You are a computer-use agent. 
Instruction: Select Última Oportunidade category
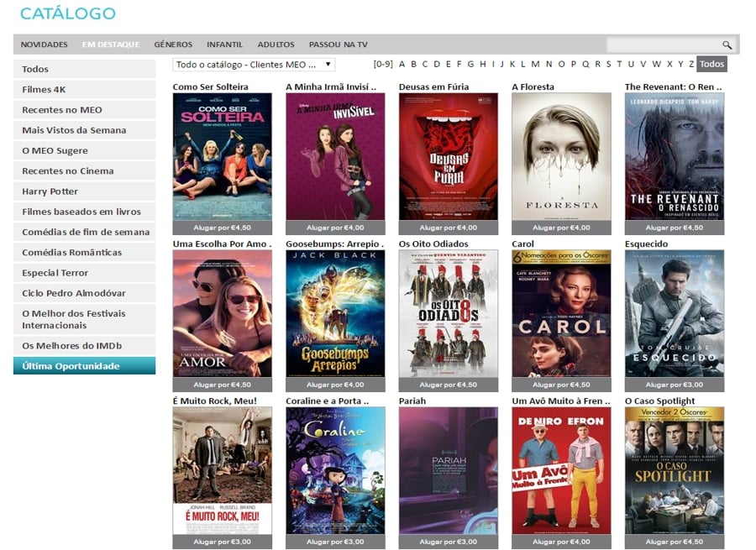click(84, 366)
